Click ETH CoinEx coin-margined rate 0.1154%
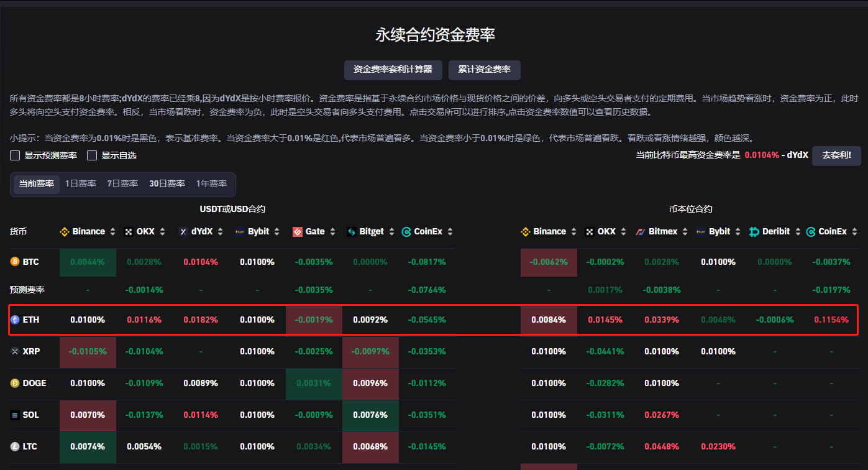The width and height of the screenshot is (868, 470). coord(831,320)
